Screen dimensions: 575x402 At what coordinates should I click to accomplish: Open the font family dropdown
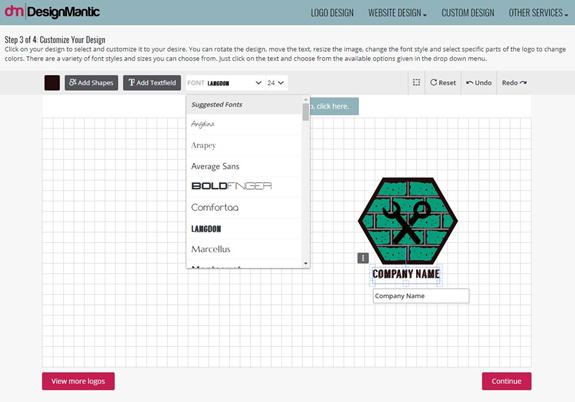pyautogui.click(x=225, y=83)
